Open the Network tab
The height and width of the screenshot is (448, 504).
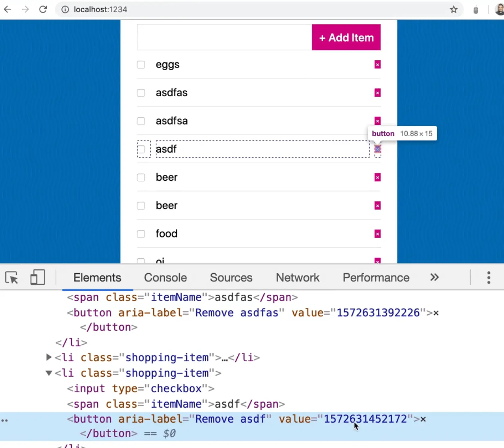pyautogui.click(x=297, y=278)
